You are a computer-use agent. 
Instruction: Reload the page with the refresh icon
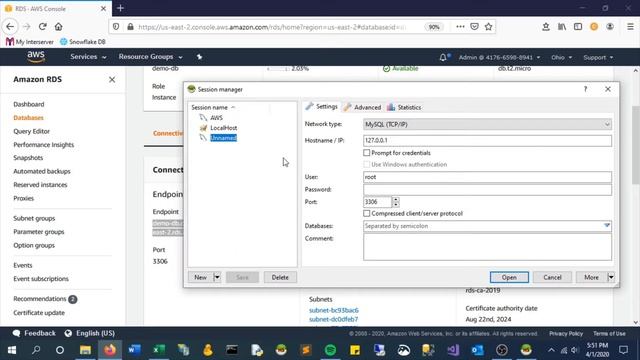pos(42,27)
